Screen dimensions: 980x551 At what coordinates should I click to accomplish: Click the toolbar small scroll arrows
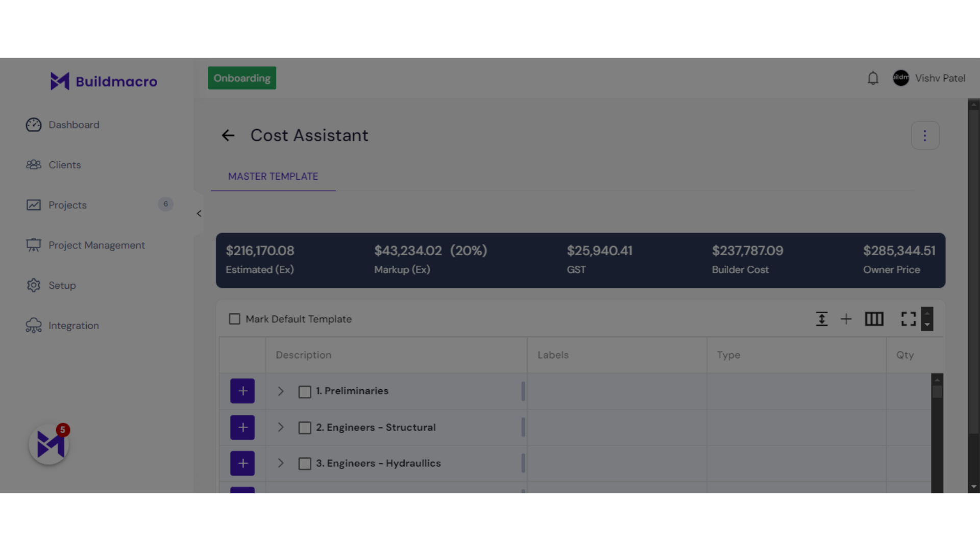click(x=927, y=319)
